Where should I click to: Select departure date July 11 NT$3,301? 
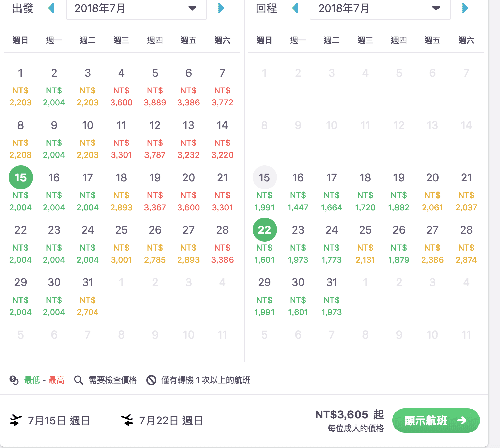[x=121, y=140]
